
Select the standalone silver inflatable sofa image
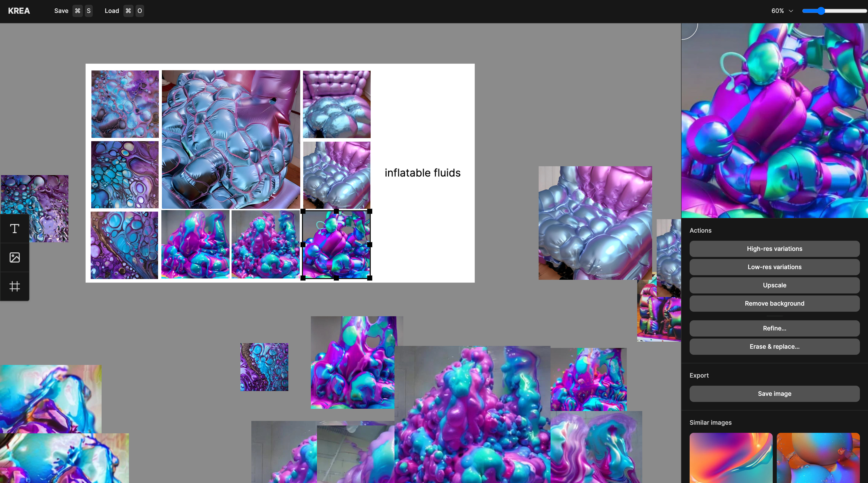click(595, 223)
